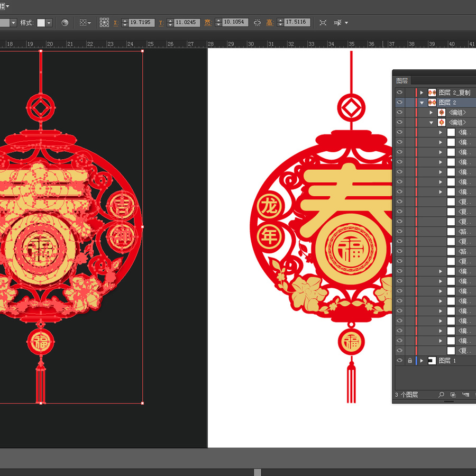Click the 宽 width field 10.1054
Viewport: 476px width, 476px height.
click(235, 22)
